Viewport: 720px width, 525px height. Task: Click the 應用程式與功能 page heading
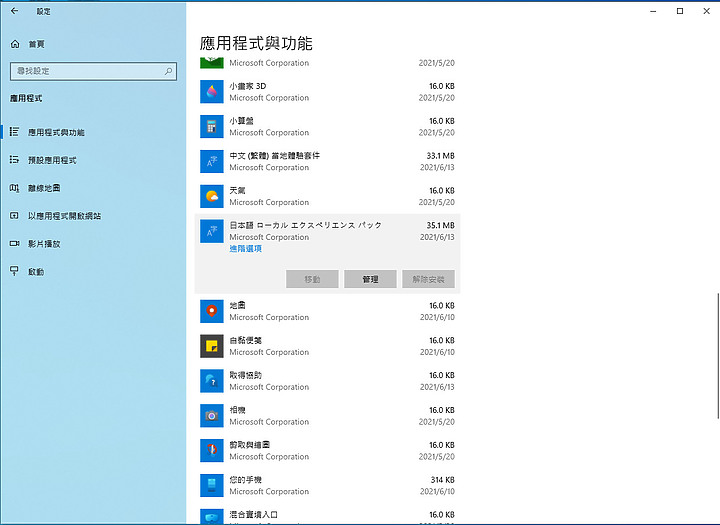pos(256,44)
